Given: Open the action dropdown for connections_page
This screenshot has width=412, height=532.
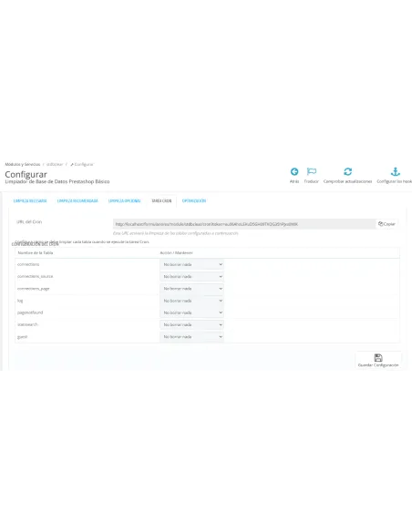Looking at the screenshot, I should pos(191,289).
